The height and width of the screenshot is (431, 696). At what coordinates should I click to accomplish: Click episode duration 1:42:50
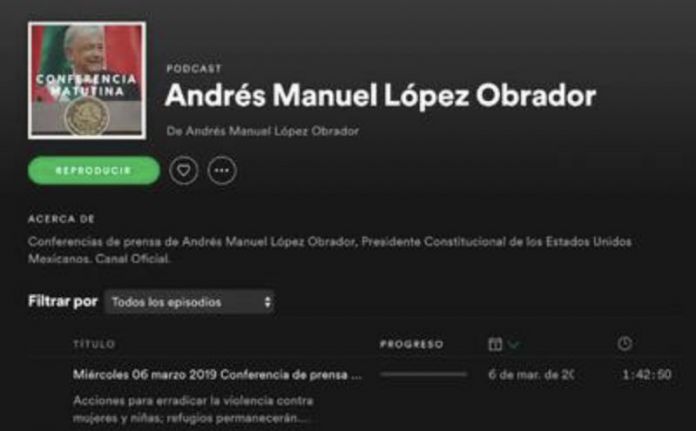[647, 375]
